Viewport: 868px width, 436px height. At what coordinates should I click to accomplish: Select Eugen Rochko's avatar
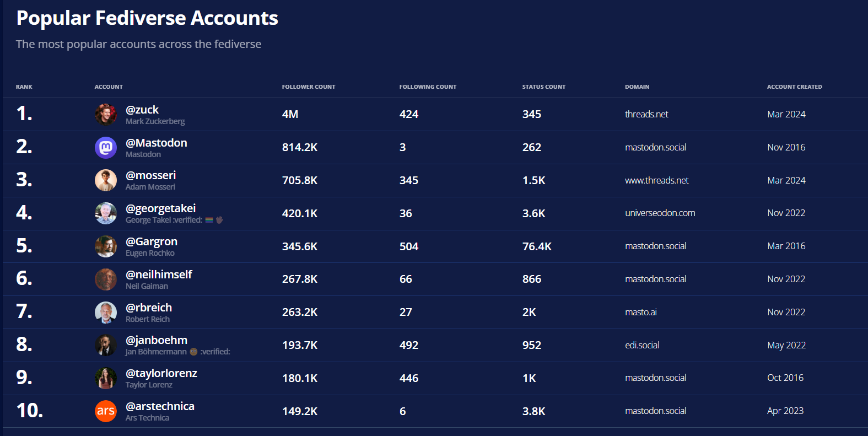105,246
